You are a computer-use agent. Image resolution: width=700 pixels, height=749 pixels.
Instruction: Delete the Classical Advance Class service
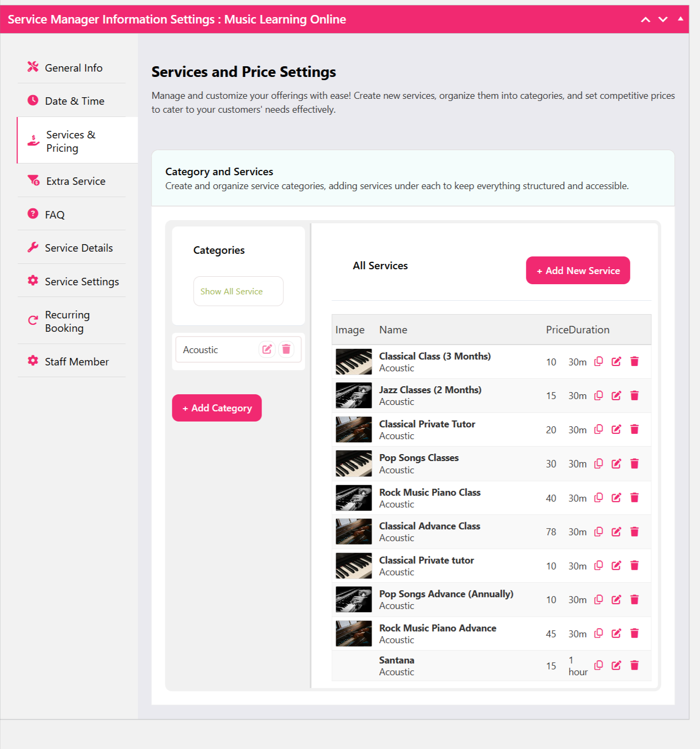(634, 532)
